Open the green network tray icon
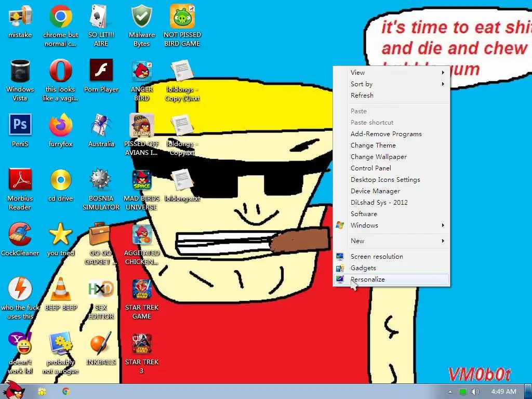532x399 pixels. tap(463, 392)
